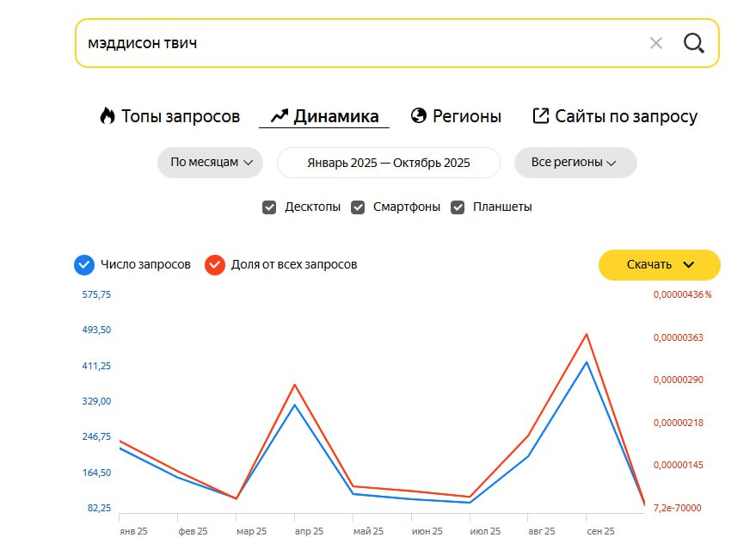Clear the search query with X icon

pyautogui.click(x=656, y=43)
